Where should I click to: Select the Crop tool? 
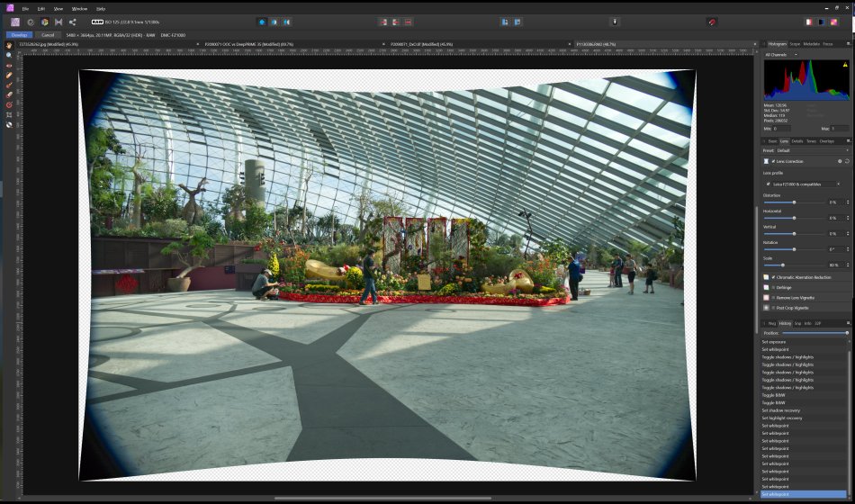point(9,114)
